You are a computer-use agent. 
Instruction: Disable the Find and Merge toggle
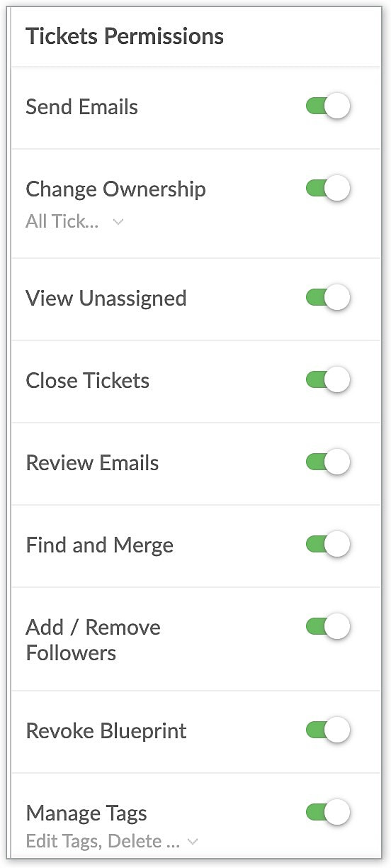pos(328,545)
